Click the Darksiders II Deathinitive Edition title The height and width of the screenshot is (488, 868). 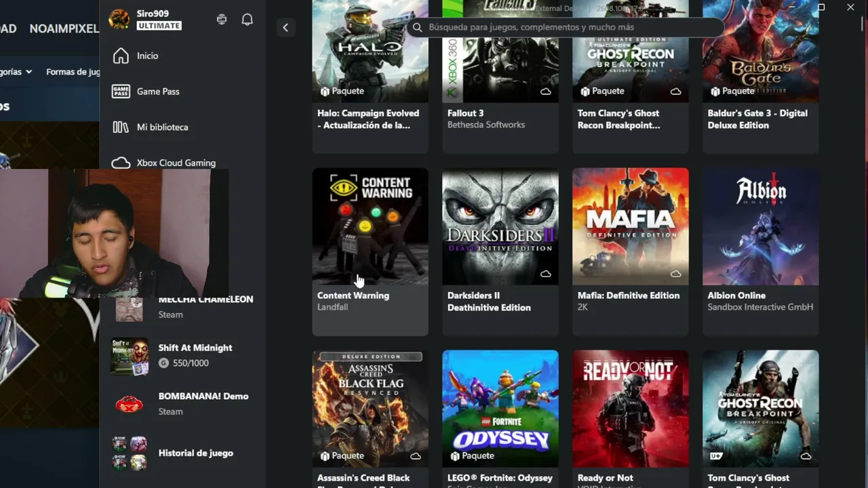pos(489,302)
